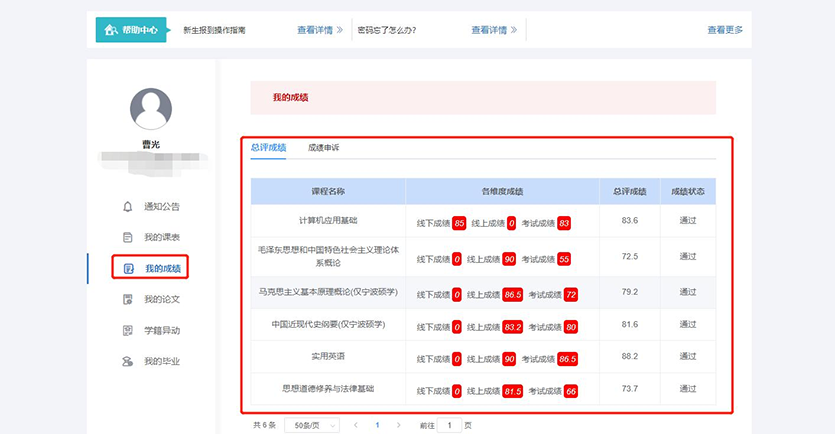Switch to the 成绩申诉 tab
The width and height of the screenshot is (835, 434).
click(x=323, y=148)
